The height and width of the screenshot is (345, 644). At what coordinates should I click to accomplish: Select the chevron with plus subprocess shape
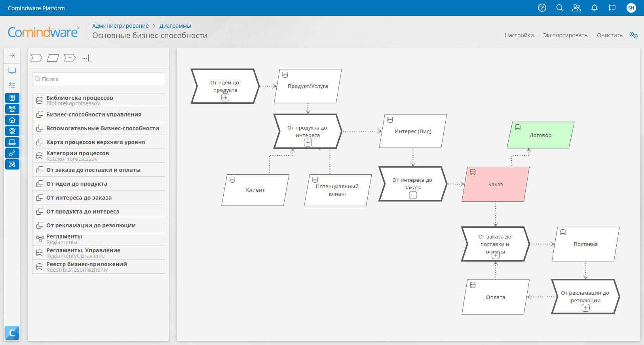[x=70, y=58]
